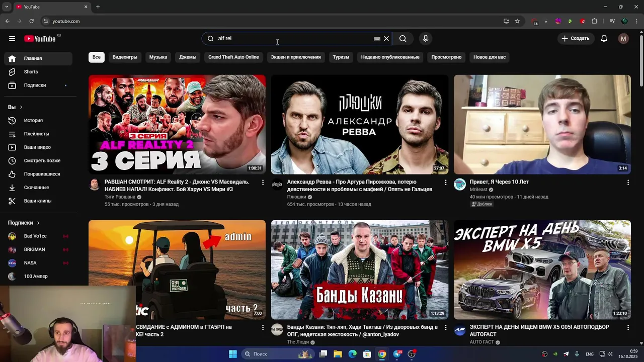Open a new browser tab

tap(98, 7)
